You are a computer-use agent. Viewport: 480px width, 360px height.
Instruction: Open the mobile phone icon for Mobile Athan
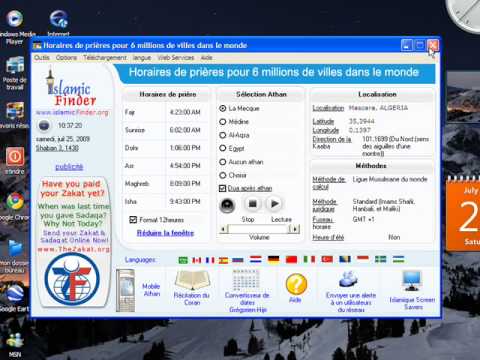(126, 290)
